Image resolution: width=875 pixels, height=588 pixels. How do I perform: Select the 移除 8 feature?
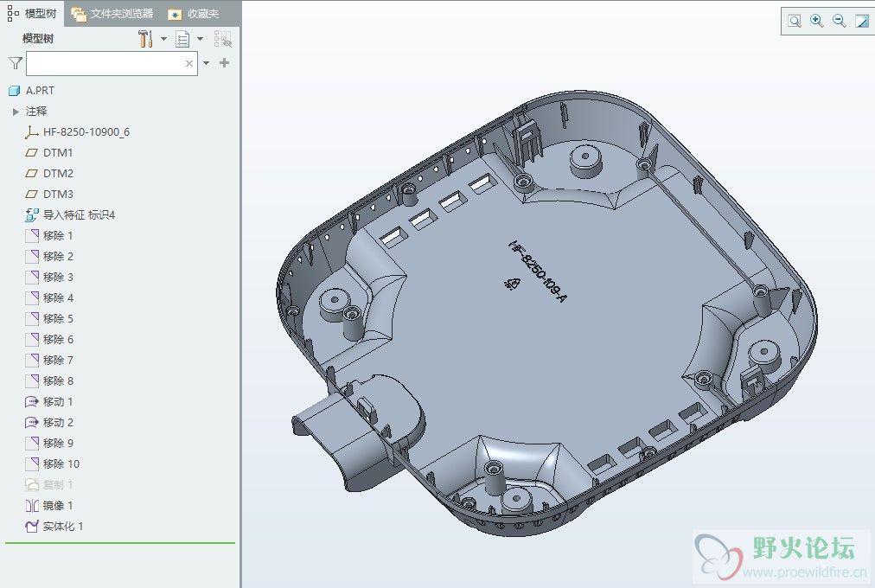coord(49,381)
